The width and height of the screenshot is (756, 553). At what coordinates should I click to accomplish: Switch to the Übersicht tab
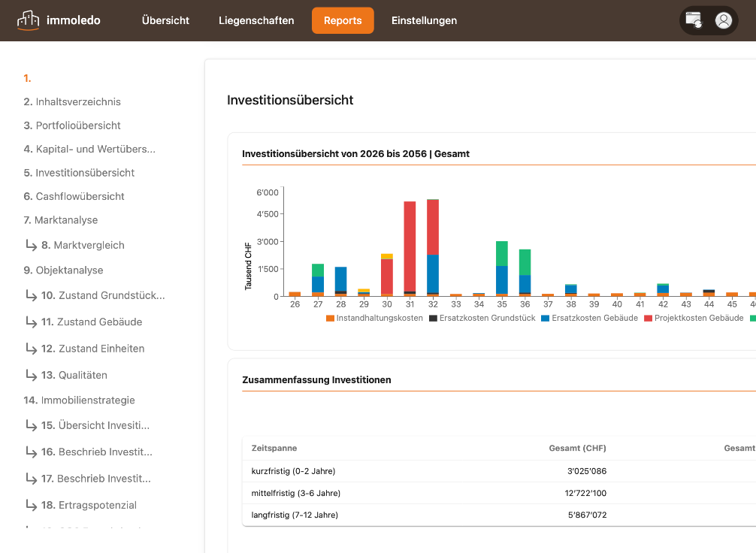(165, 20)
